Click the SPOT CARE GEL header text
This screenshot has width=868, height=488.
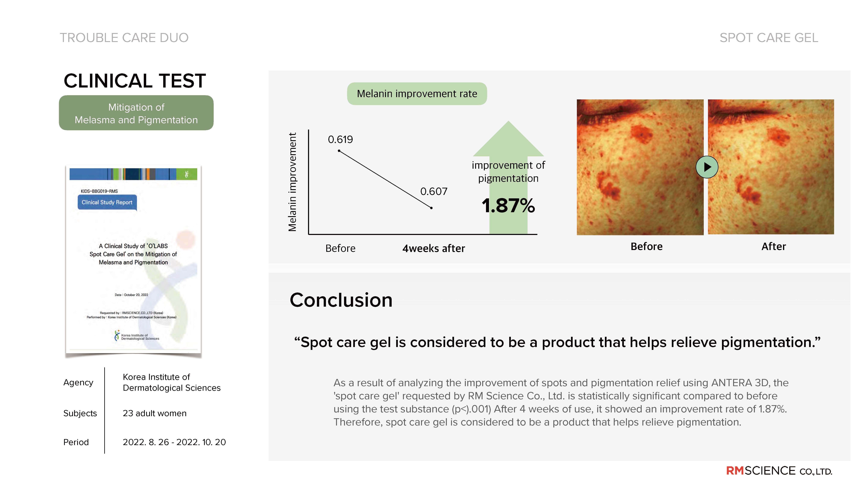[x=769, y=38]
